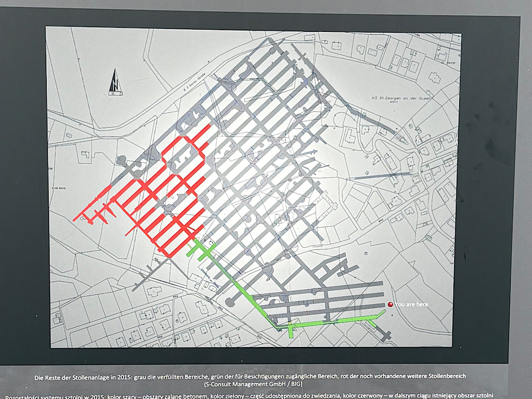Click the gray shaft at the southeast tunnel end

tap(387, 337)
